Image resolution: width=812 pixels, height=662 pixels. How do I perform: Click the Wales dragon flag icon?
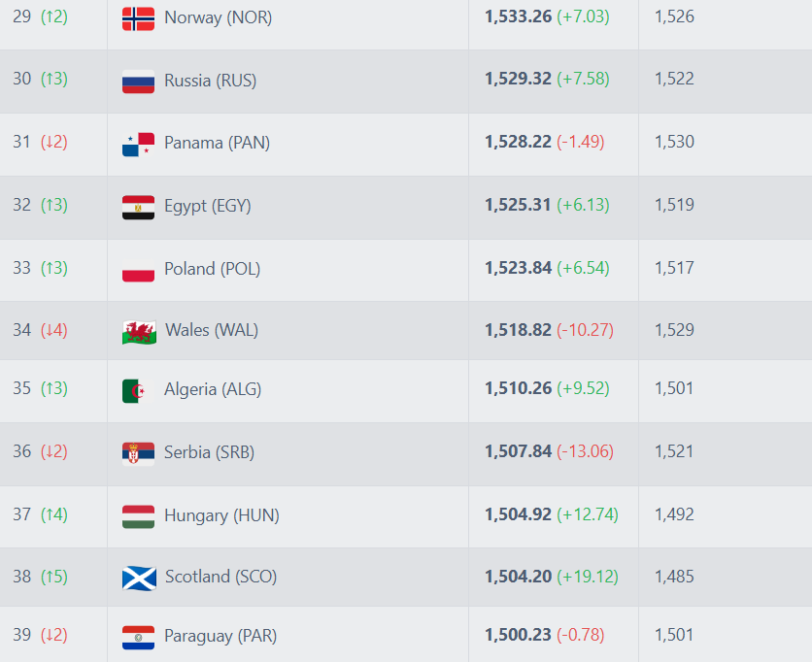[x=138, y=331]
